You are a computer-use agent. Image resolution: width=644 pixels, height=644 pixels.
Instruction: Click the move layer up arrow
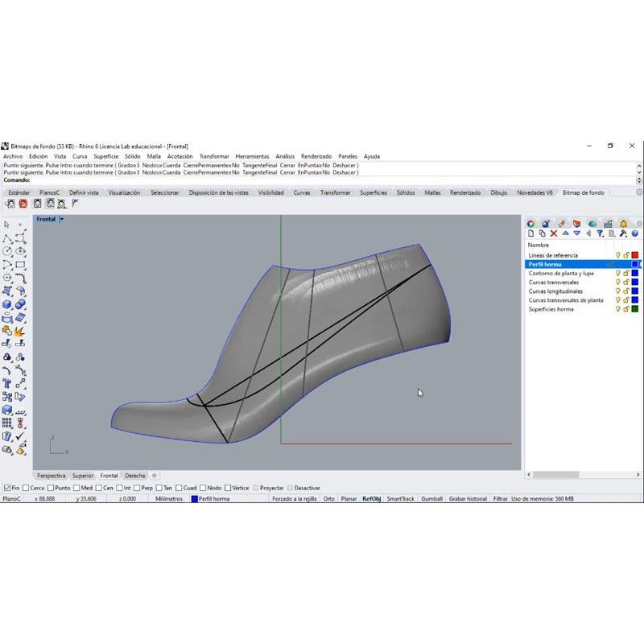pyautogui.click(x=565, y=233)
